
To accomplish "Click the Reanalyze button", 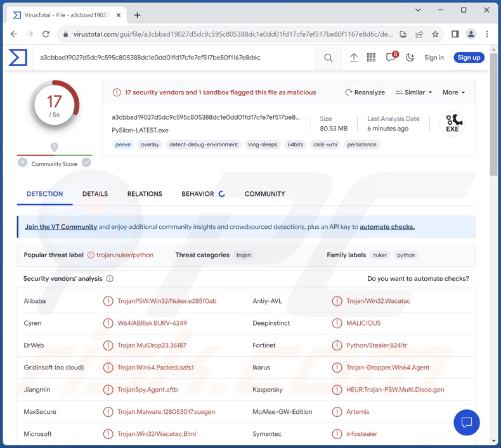I will [x=365, y=93].
